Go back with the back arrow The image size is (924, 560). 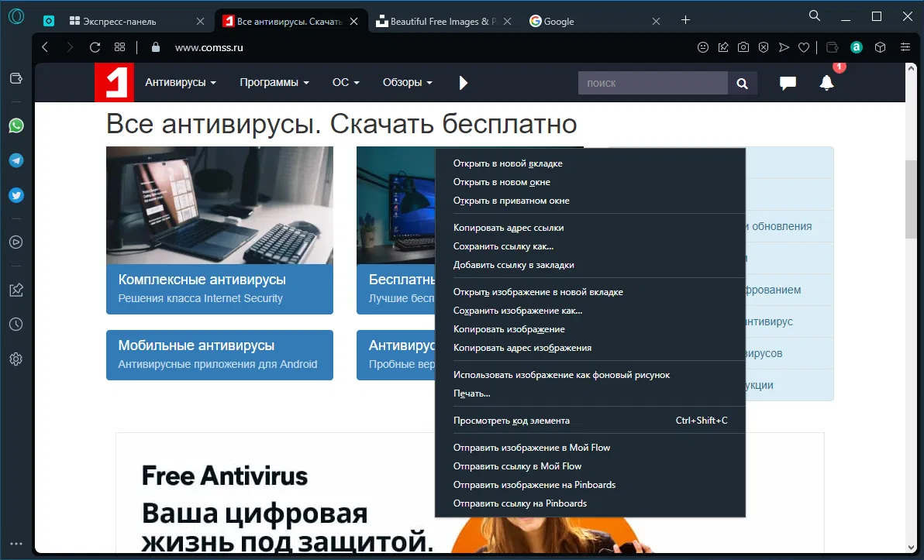[x=45, y=47]
